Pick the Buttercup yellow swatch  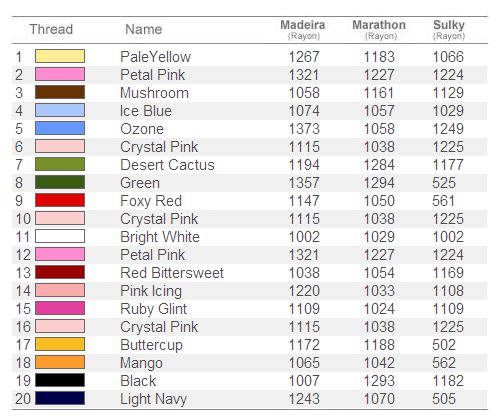60,344
